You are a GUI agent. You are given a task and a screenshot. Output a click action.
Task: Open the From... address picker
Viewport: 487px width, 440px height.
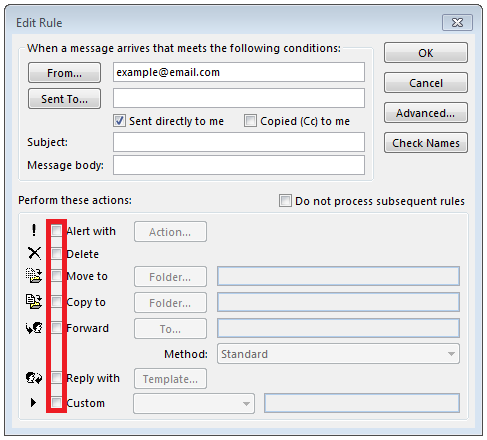click(x=64, y=72)
